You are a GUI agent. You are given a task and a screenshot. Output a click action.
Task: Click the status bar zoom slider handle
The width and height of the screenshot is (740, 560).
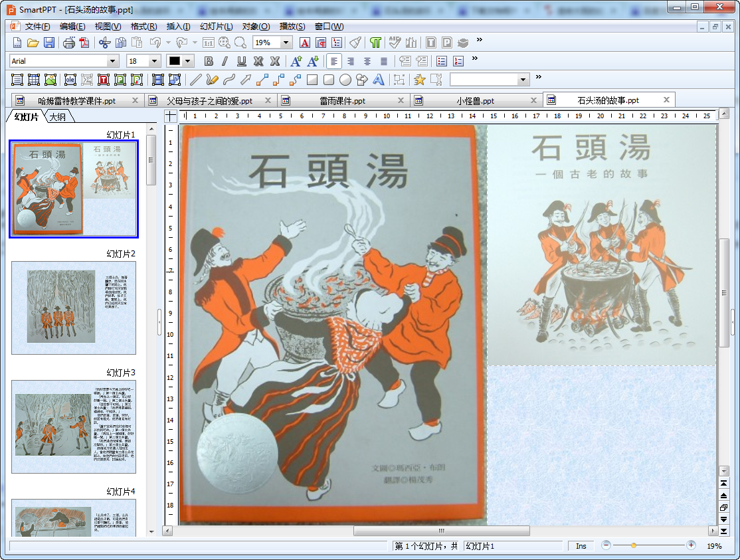(633, 546)
